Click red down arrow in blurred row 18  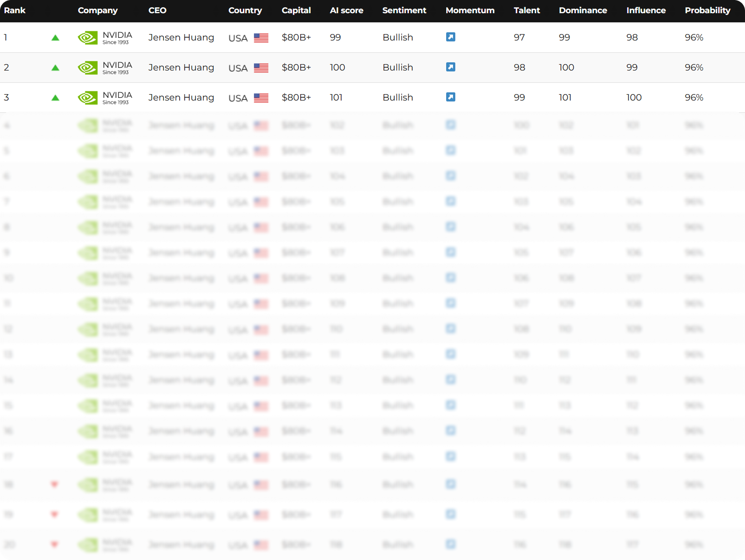(x=55, y=484)
